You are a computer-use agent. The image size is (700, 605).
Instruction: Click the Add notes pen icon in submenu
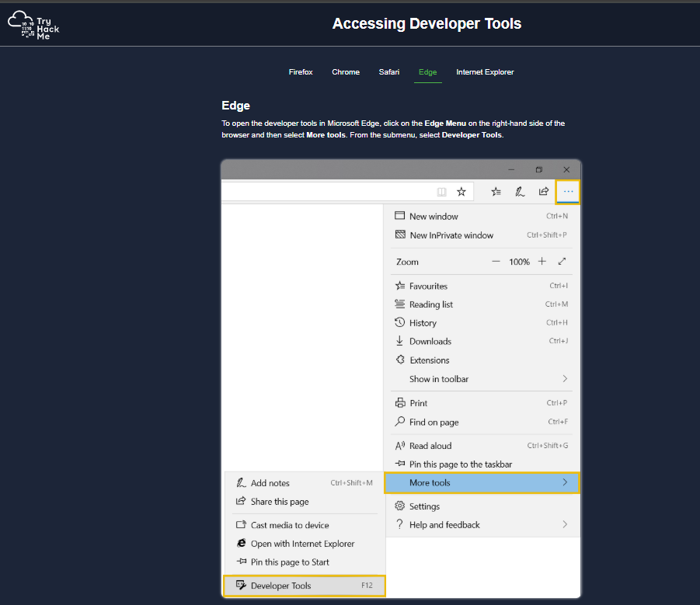click(241, 483)
